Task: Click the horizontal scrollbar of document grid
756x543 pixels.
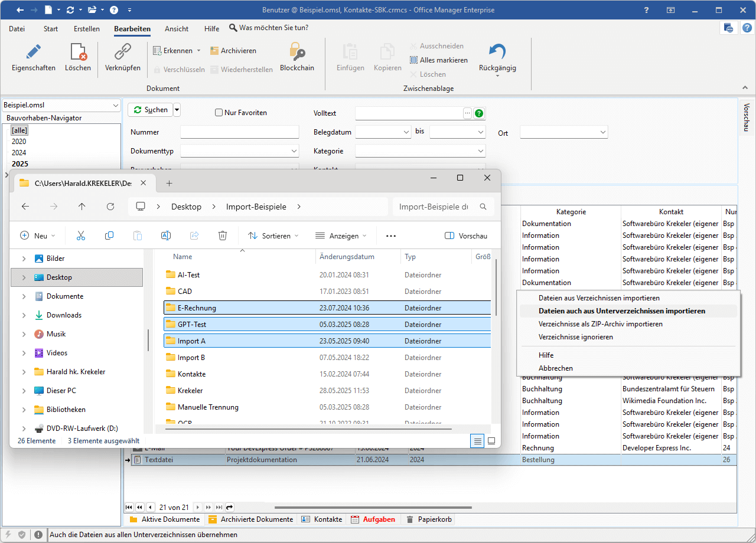Action: (372, 507)
